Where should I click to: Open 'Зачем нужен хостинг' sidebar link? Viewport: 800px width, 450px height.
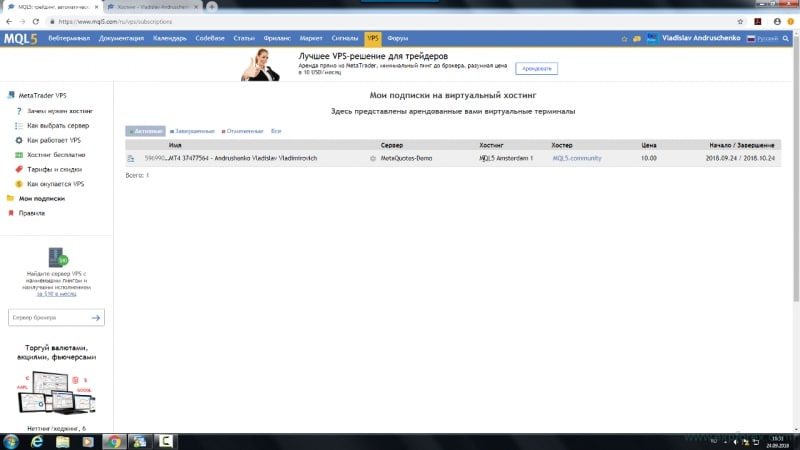(x=60, y=111)
